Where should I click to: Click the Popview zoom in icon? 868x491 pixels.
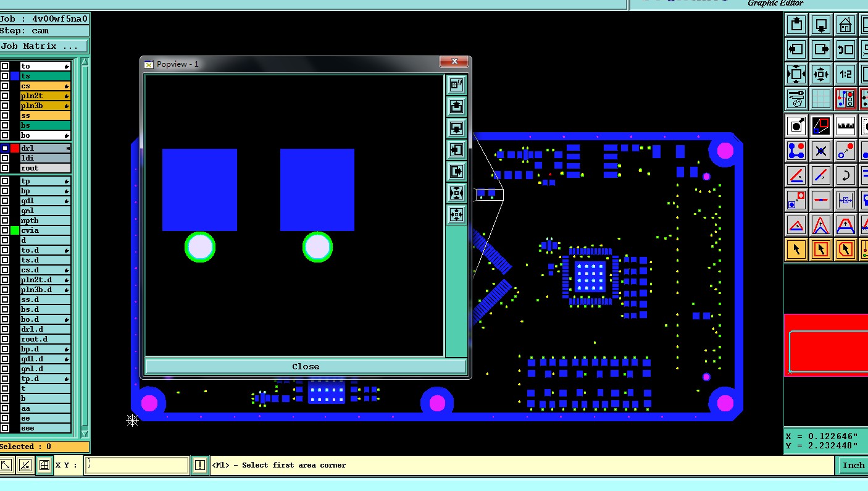[456, 193]
